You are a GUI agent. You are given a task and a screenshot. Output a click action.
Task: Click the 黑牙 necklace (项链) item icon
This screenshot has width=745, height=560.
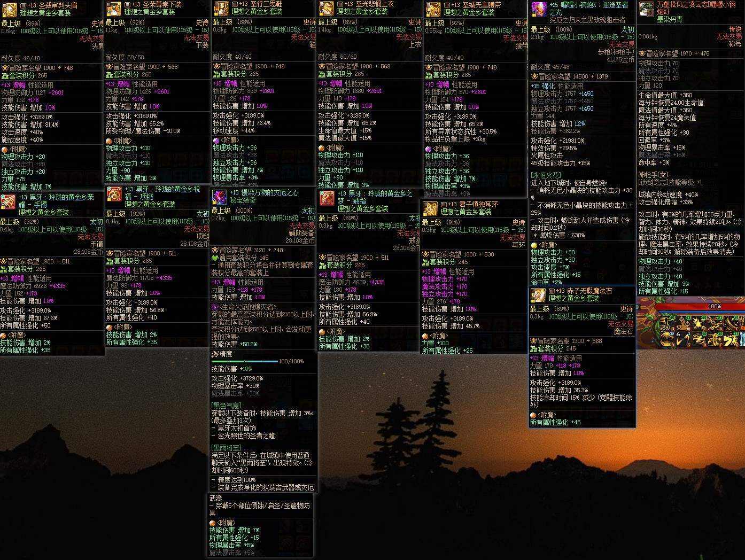point(113,195)
